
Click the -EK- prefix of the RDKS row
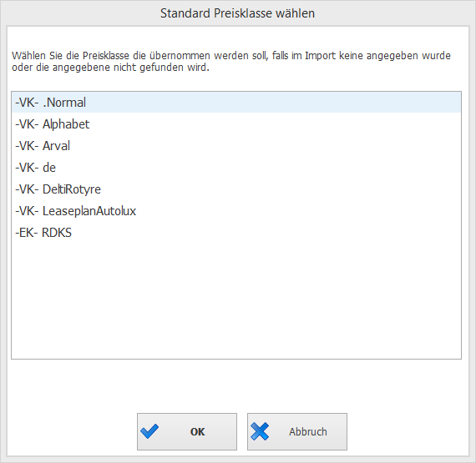27,233
